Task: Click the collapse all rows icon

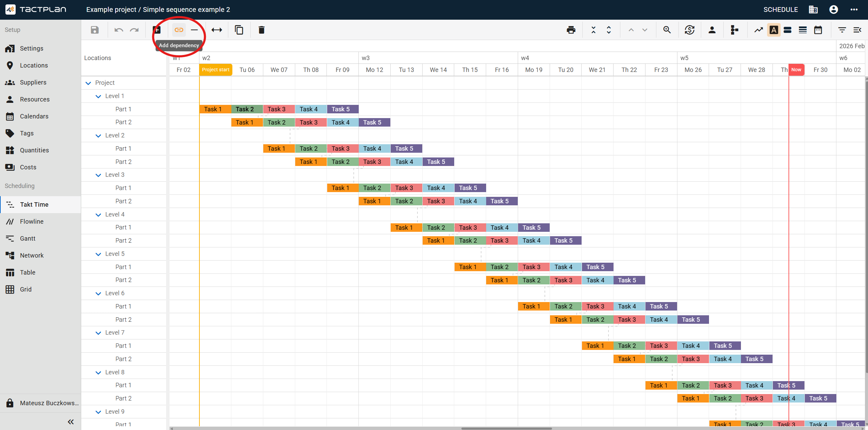Action: [594, 30]
